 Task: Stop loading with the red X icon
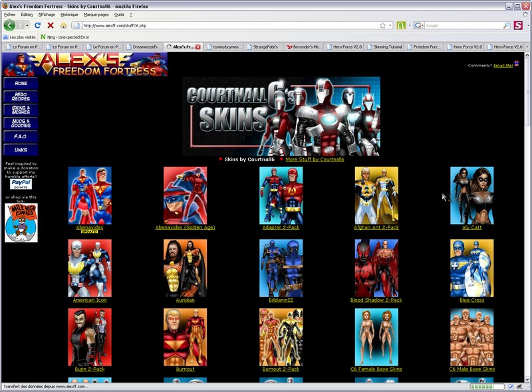tap(51, 25)
